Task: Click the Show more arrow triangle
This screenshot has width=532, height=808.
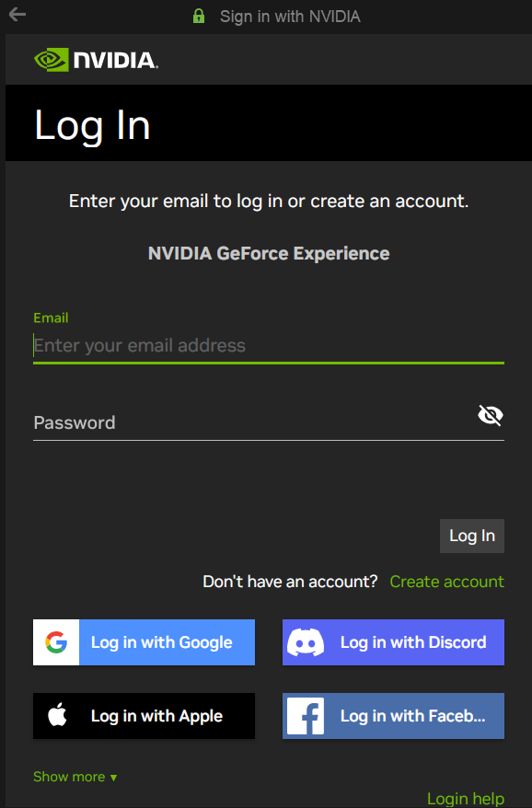Action: pyautogui.click(x=113, y=778)
